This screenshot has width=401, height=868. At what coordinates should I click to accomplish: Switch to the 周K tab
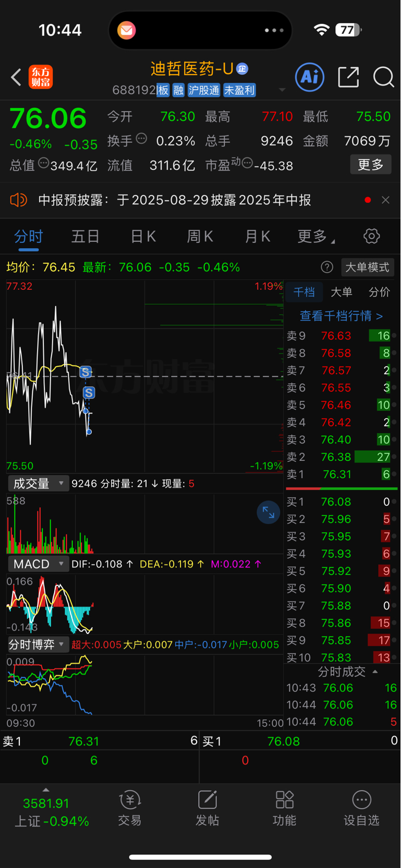[x=200, y=237]
